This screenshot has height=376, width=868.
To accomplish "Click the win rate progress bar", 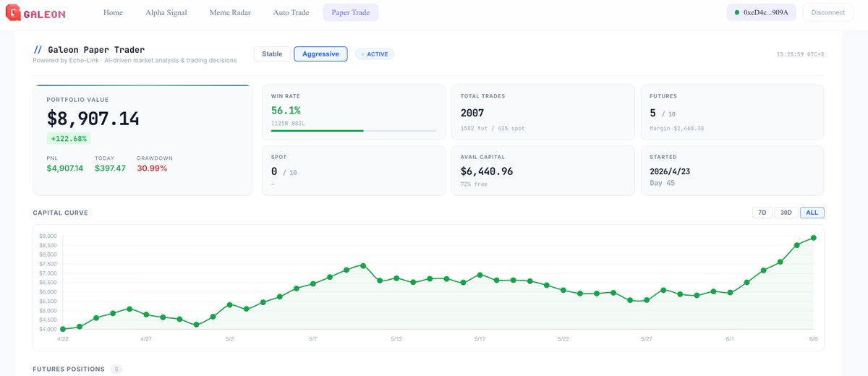I will [x=354, y=131].
